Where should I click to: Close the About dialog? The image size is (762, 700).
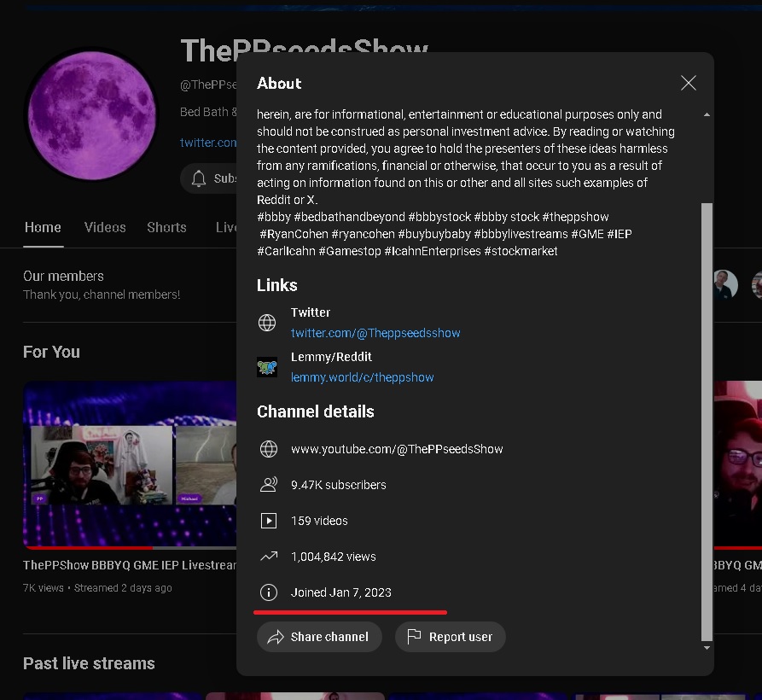coord(688,83)
